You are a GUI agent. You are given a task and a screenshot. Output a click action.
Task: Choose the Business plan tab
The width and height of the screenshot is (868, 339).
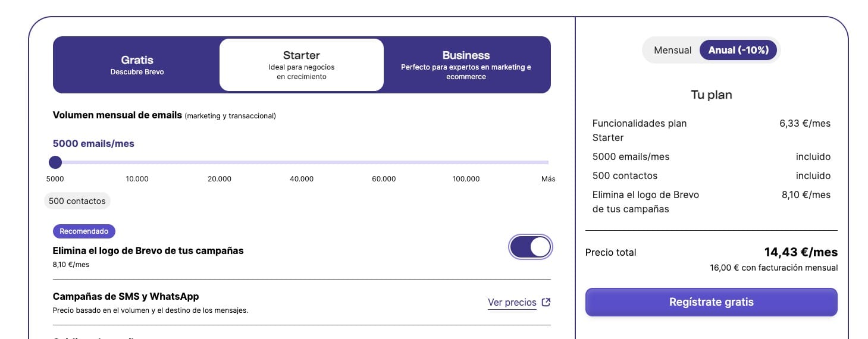click(466, 65)
